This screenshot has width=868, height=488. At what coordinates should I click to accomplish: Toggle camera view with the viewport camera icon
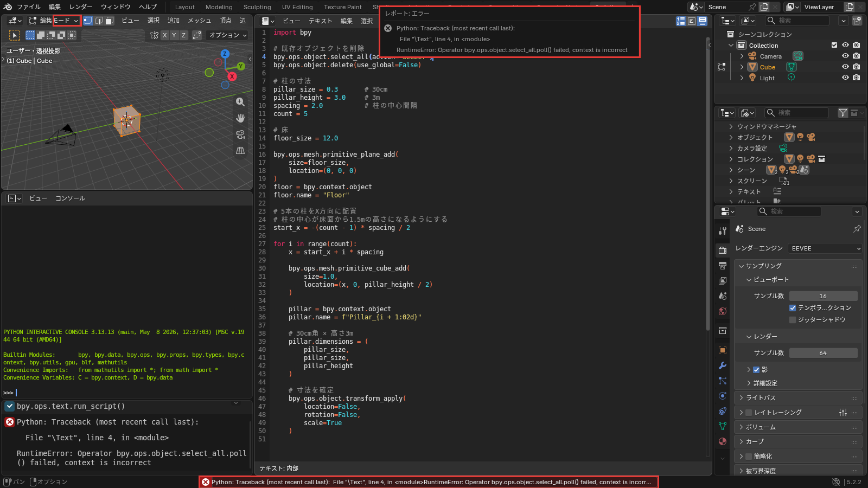coord(240,134)
